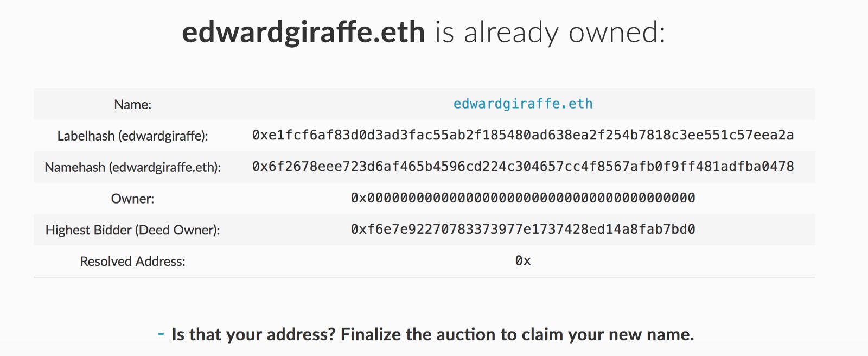The height and width of the screenshot is (356, 868).
Task: Click the bold 'edwardgiraffe.eth' page heading
Action: click(x=304, y=33)
